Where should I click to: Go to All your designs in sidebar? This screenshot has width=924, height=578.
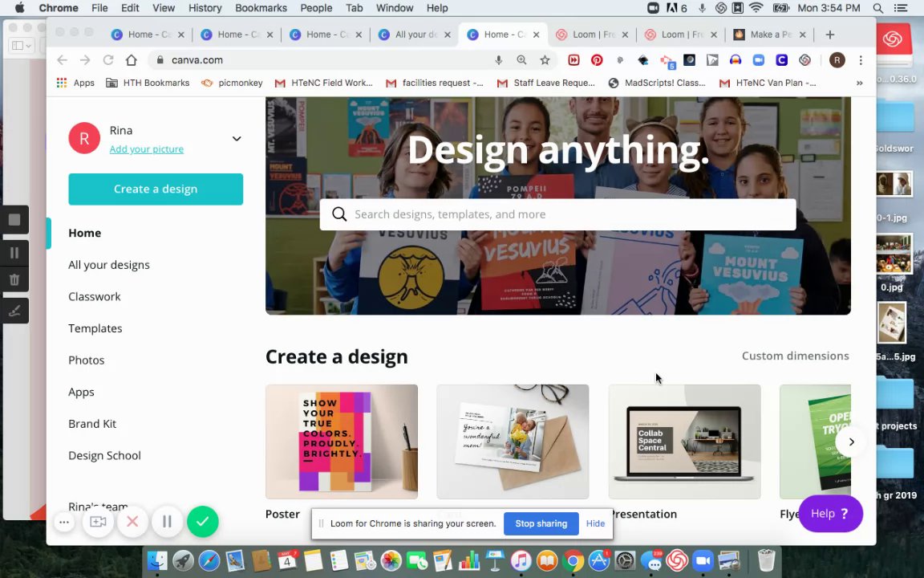109,265
